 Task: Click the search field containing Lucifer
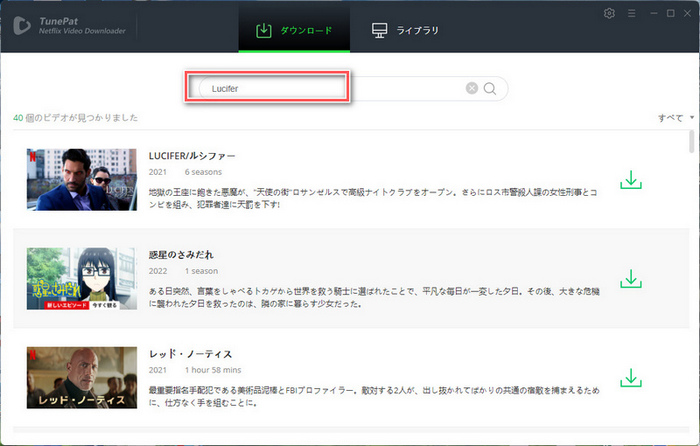[x=353, y=88]
